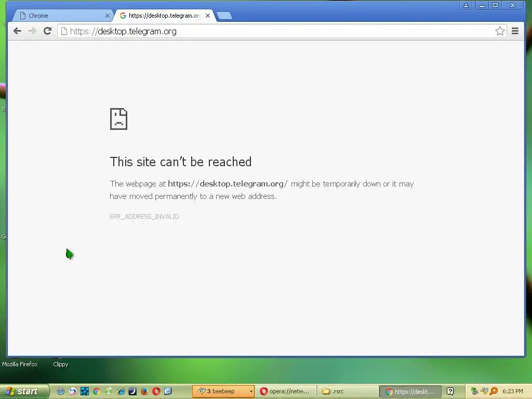Click the https://deskt... Chrome taskbar button
Image resolution: width=532 pixels, height=399 pixels.
pos(410,392)
